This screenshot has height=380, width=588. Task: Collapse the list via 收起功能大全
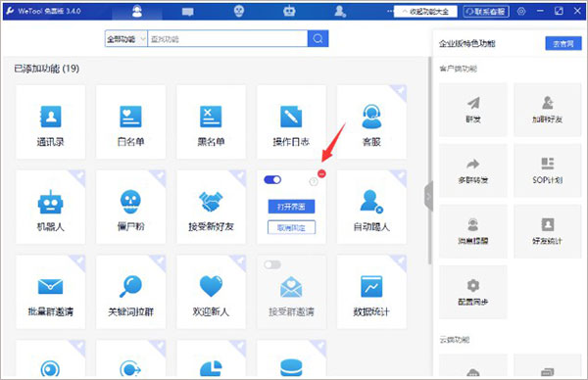(x=425, y=12)
